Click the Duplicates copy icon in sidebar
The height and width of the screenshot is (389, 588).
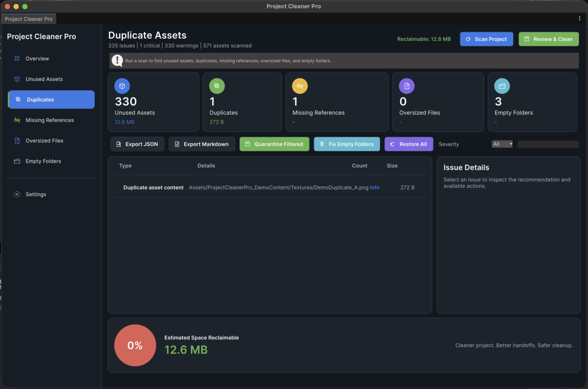click(18, 100)
